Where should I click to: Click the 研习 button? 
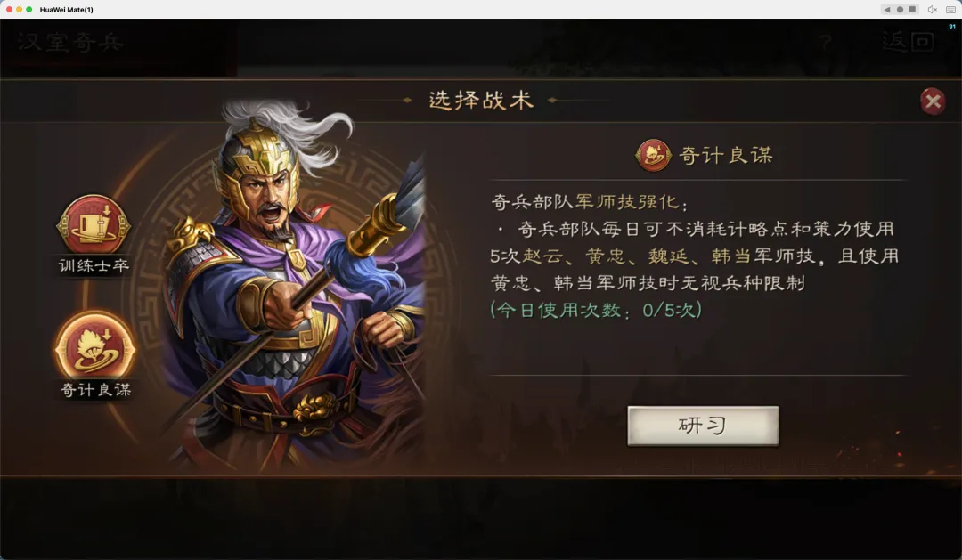coord(703,425)
